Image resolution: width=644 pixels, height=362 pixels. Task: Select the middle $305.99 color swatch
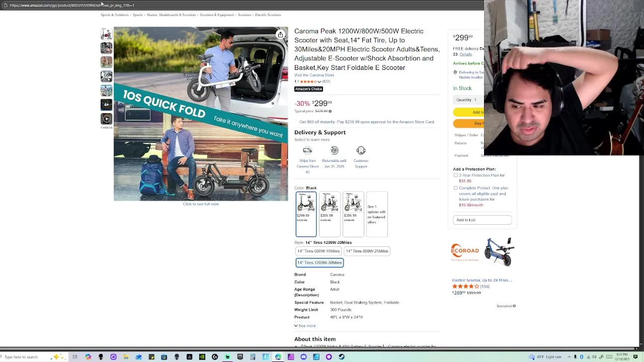(330, 214)
